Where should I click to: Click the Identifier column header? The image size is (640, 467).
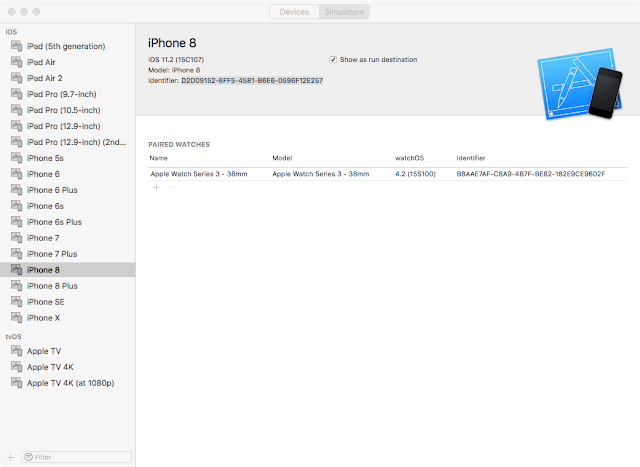pyautogui.click(x=471, y=158)
